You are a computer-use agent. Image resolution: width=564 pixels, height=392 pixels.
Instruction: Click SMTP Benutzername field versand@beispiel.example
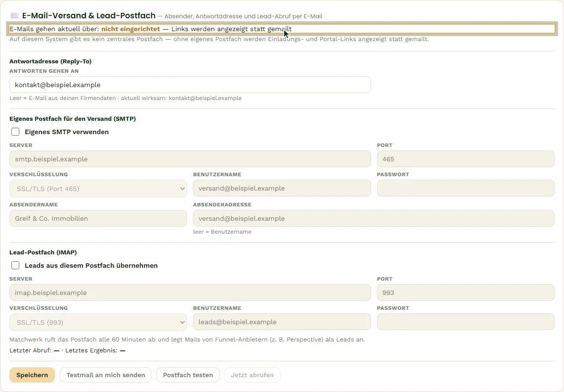pos(282,188)
